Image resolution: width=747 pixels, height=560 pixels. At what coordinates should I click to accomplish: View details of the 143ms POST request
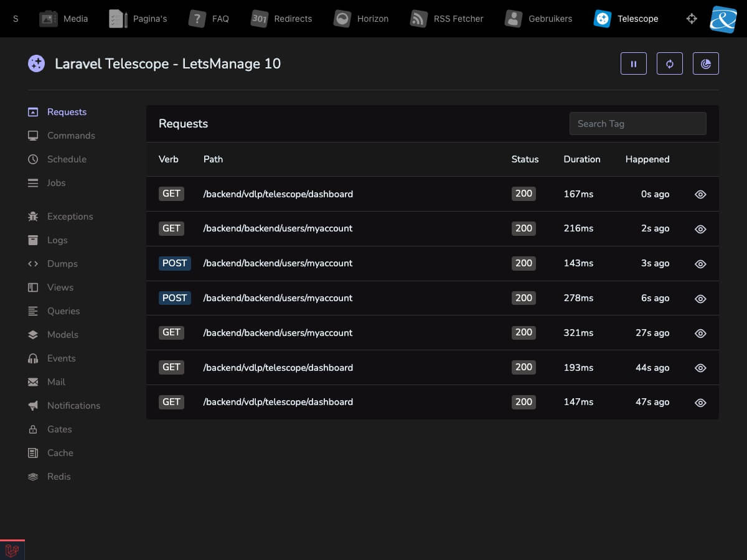click(700, 264)
